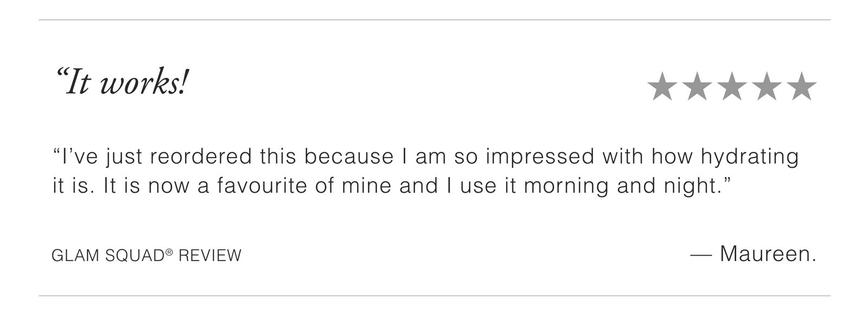
Task: Click the em dash before Maureen
Action: [x=700, y=255]
